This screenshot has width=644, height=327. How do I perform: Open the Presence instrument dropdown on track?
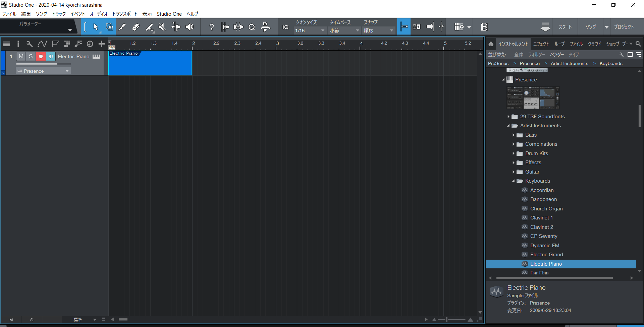(43, 71)
